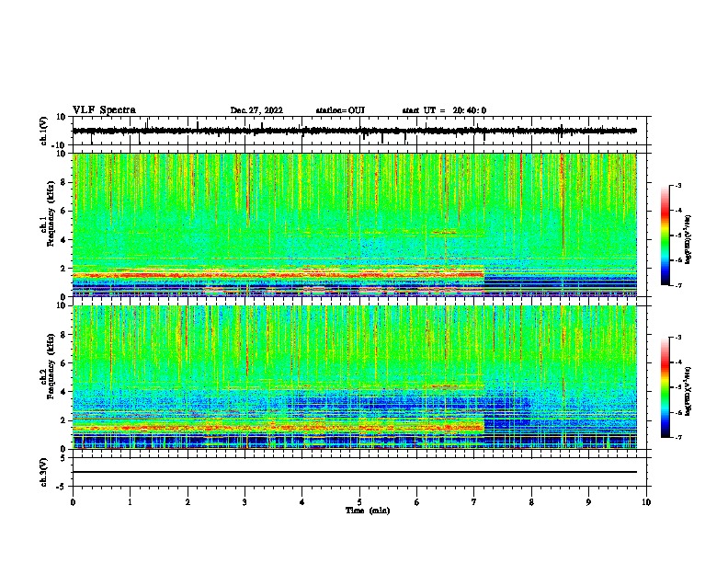
Task: Click the "ch.3(V)" axis label
Action: coord(44,472)
